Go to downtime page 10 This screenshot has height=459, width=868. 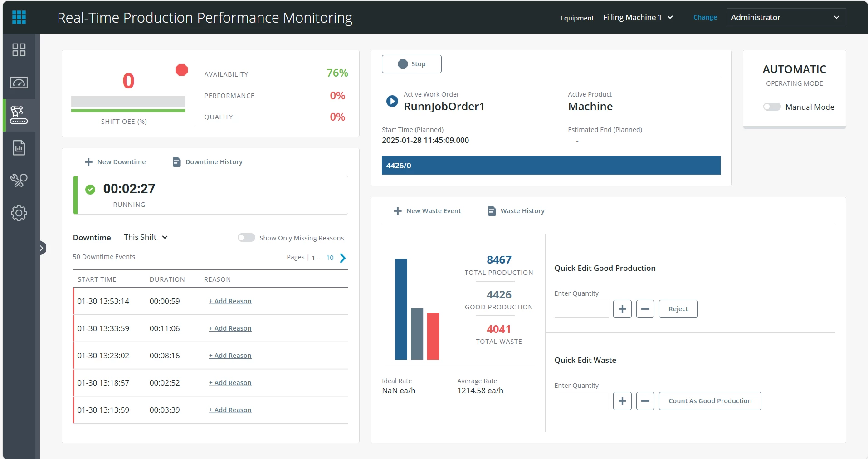[x=330, y=258]
